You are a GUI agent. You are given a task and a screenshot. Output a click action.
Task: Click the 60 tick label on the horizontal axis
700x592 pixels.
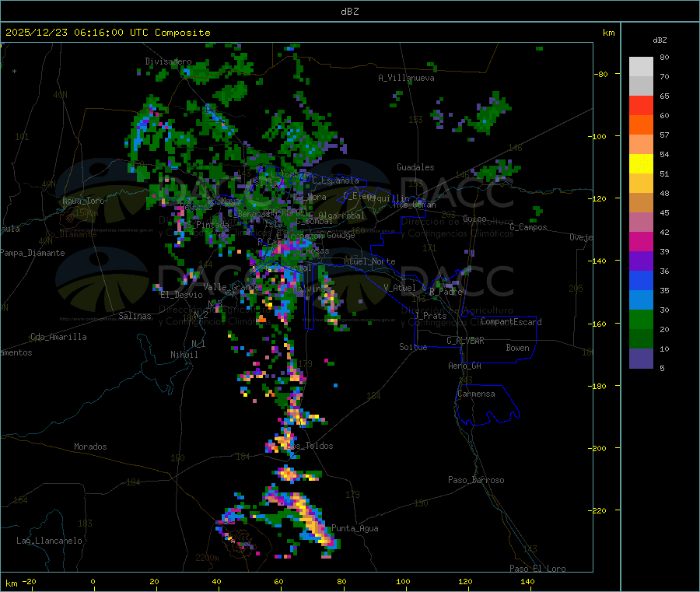(278, 581)
